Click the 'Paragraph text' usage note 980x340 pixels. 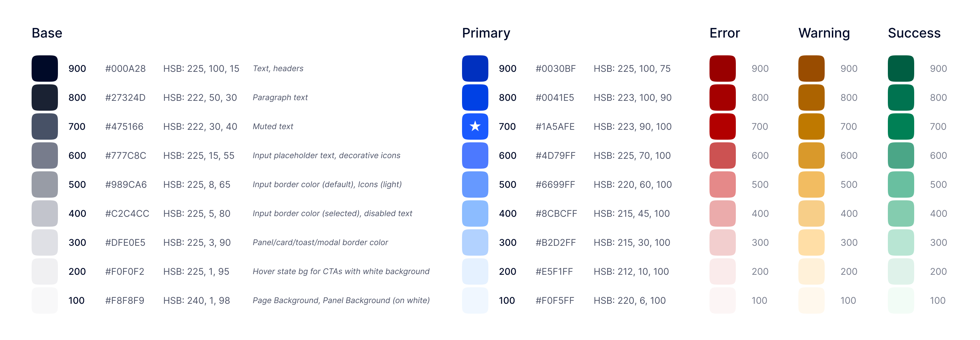280,98
